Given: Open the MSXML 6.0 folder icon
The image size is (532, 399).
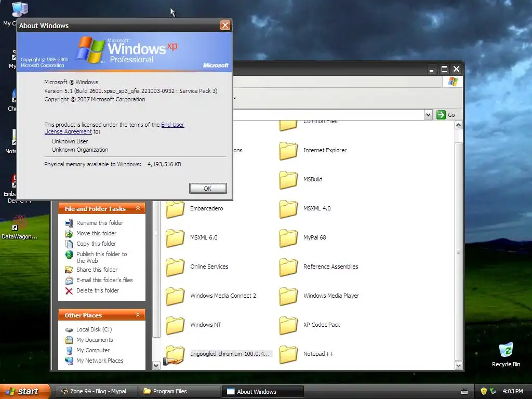Looking at the screenshot, I should click(x=175, y=238).
